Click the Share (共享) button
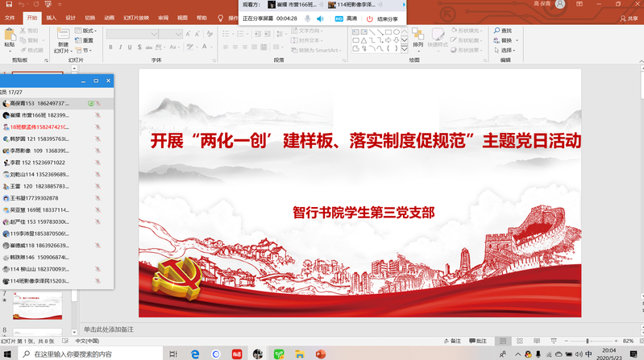 coord(627,18)
